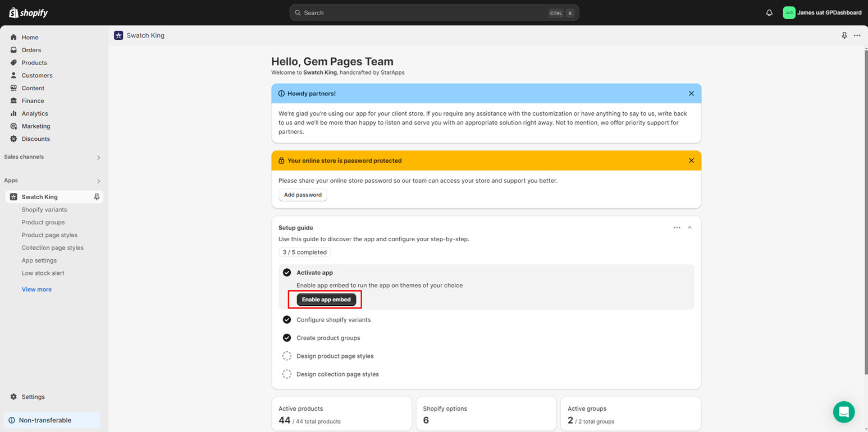This screenshot has height=432, width=868.
Task: Open the notifications bell
Action: [769, 12]
